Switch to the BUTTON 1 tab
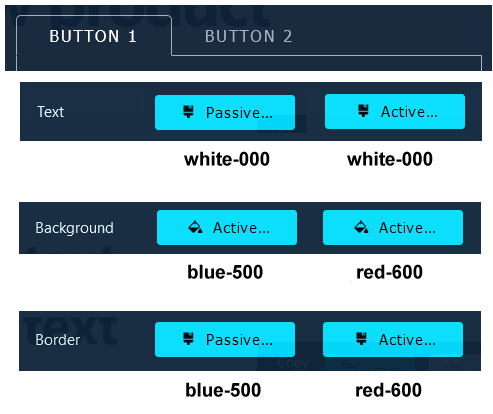Viewport: 493px width, 414px height. (93, 36)
